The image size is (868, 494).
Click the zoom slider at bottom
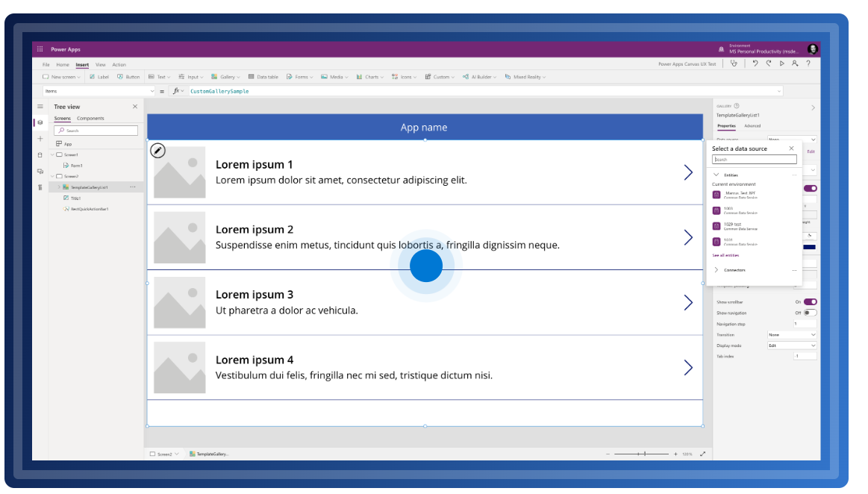point(641,454)
